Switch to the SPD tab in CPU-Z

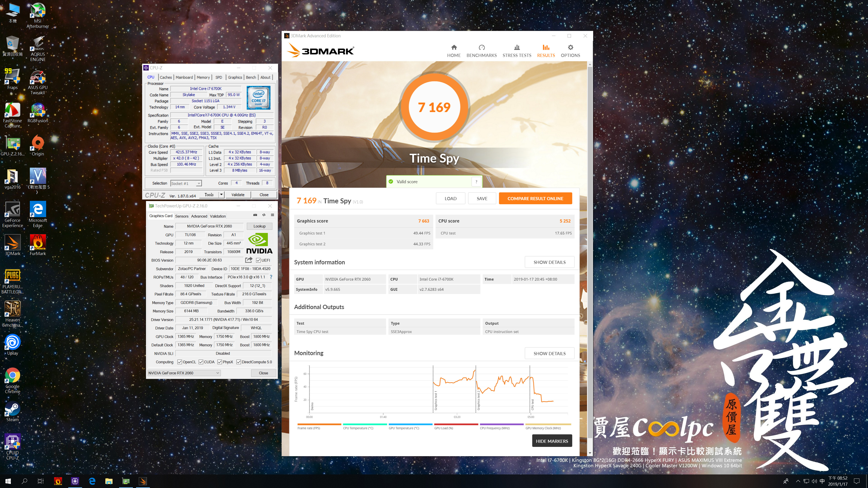[x=219, y=77]
